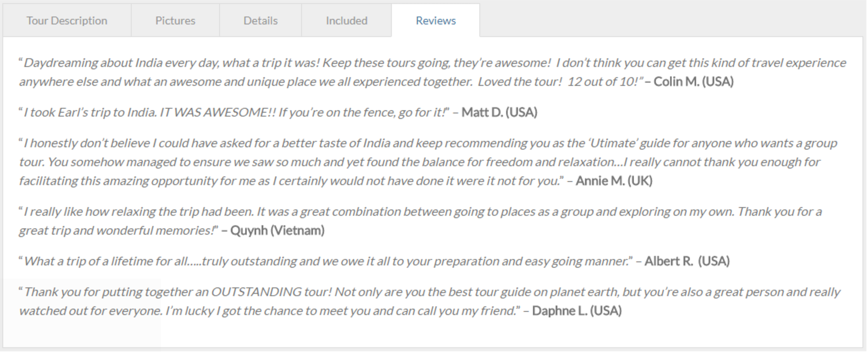This screenshot has height=352, width=868.
Task: Click the active Reviews tab
Action: pos(436,20)
